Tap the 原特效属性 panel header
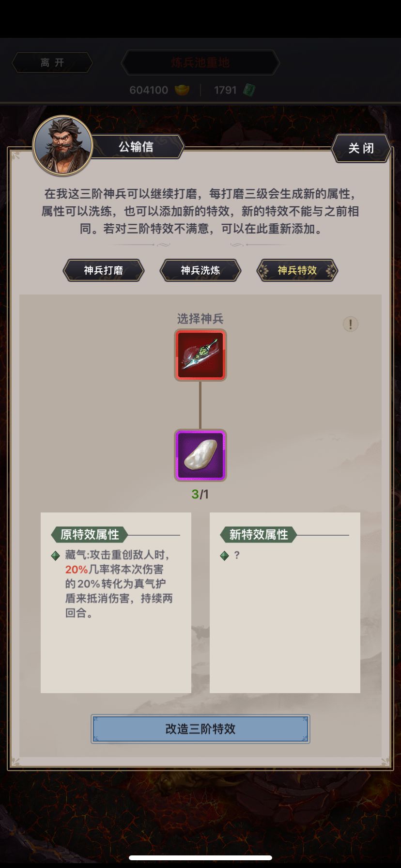This screenshot has height=868, width=401. pyautogui.click(x=89, y=535)
